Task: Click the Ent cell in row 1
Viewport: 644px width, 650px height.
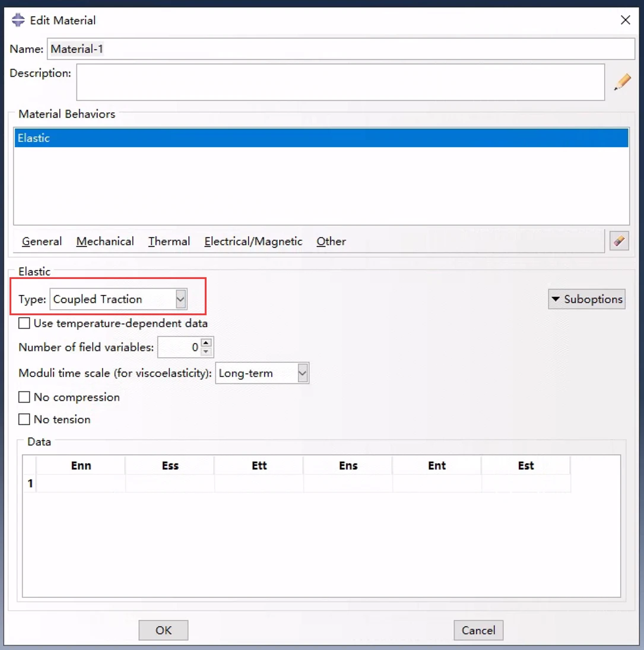Action: (437, 483)
